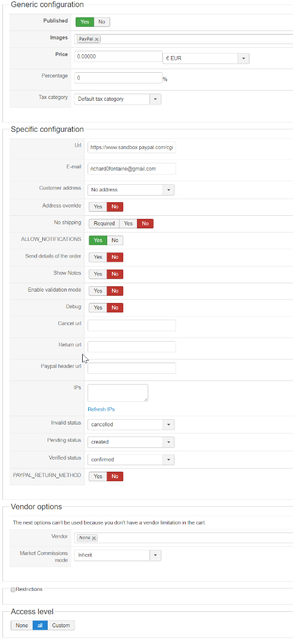Set Published to No
This screenshot has height=644, width=293.
[102, 22]
